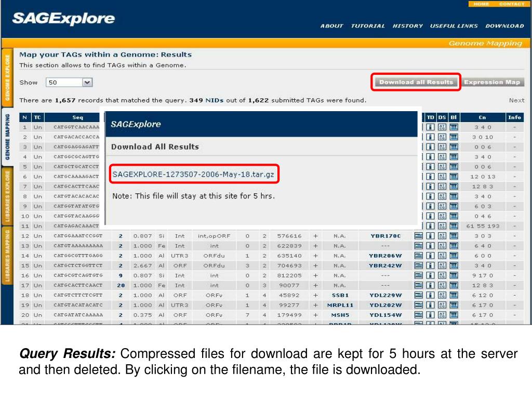
Task: Open Bl icon in row 10 CATGGTACAAGGG
Action: coord(454,216)
